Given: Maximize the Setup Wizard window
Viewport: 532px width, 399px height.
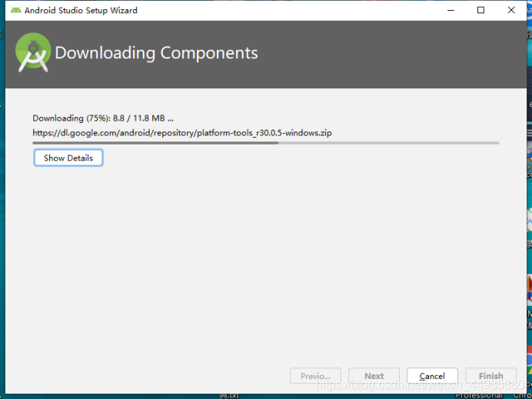Looking at the screenshot, I should click(480, 10).
